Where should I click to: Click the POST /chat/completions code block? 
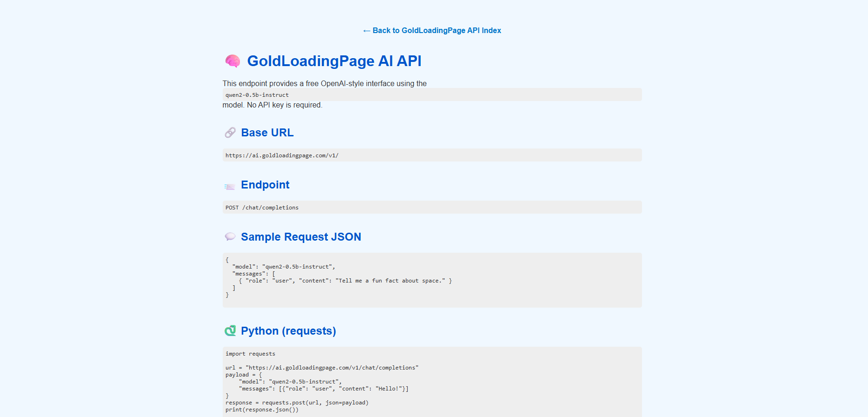coord(432,207)
